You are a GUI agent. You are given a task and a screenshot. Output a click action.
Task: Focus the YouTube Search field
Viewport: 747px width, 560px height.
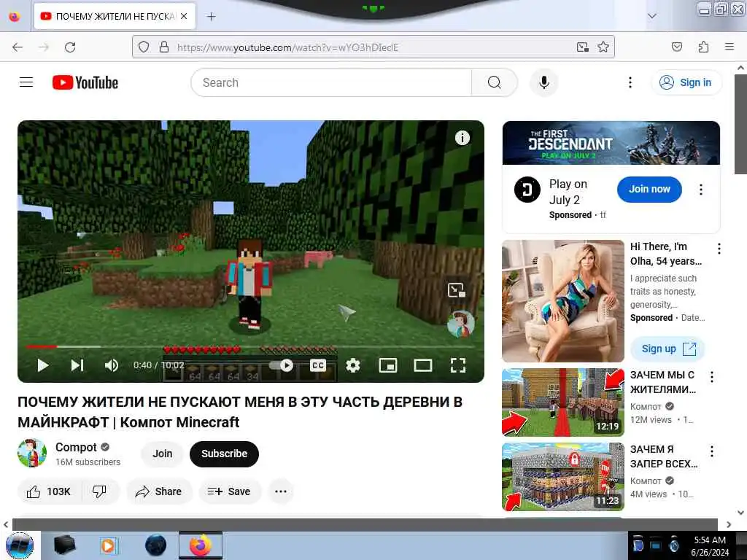pos(331,82)
